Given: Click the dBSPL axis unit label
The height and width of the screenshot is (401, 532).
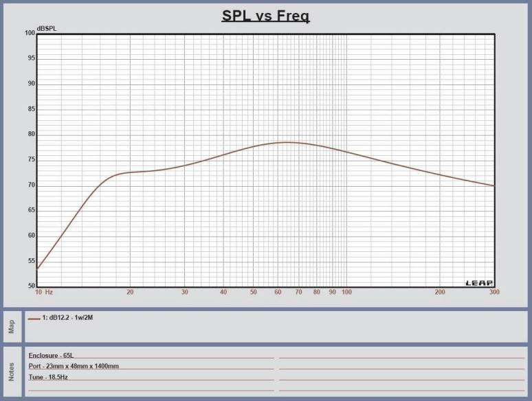Looking at the screenshot, I should click(x=47, y=28).
